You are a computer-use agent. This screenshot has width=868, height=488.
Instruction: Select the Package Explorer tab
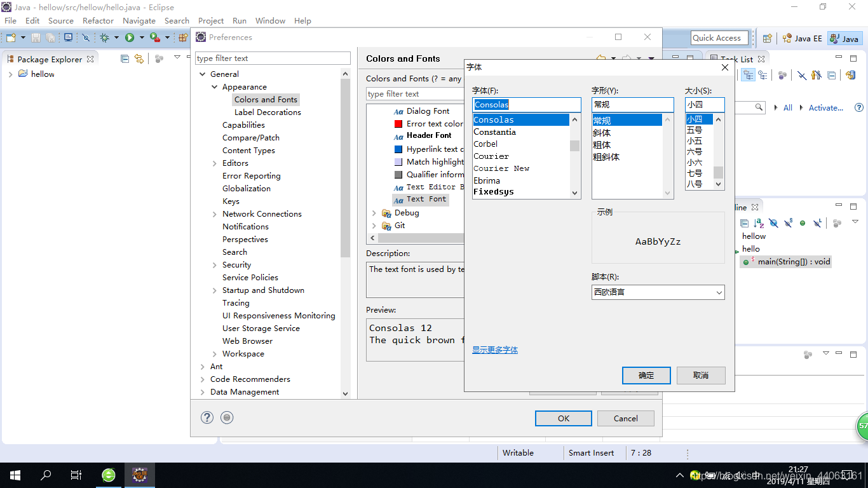pyautogui.click(x=50, y=59)
